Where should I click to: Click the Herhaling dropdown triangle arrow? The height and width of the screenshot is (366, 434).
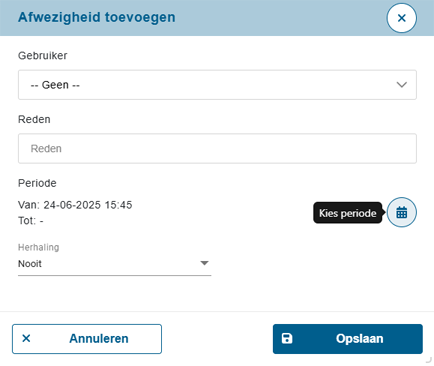(x=204, y=263)
